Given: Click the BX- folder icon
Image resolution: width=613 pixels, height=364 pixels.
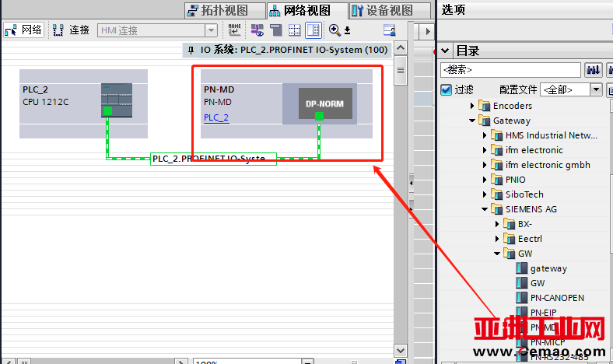Looking at the screenshot, I should [509, 224].
